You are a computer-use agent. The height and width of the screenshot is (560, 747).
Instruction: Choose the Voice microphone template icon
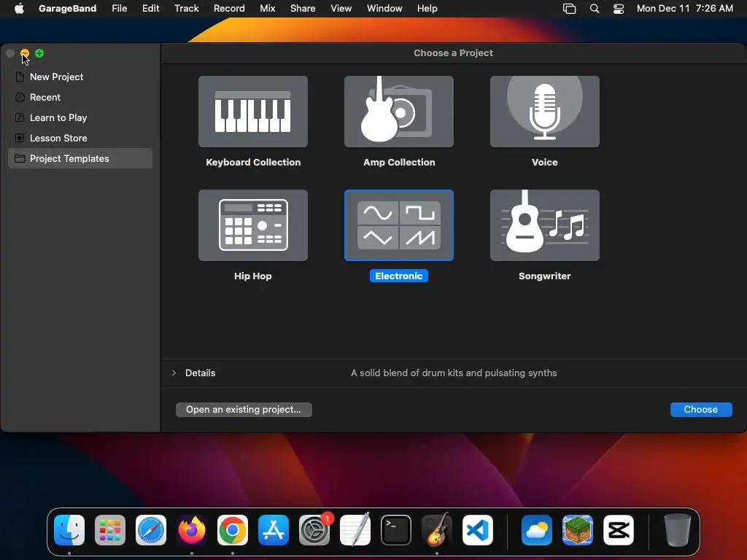click(x=544, y=112)
